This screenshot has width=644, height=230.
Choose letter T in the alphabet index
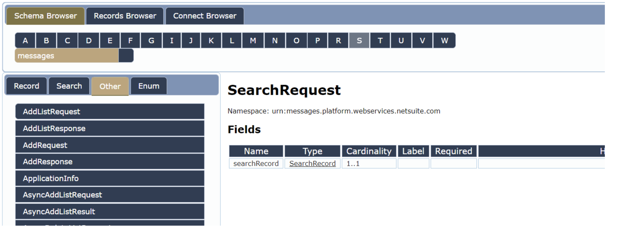click(380, 40)
